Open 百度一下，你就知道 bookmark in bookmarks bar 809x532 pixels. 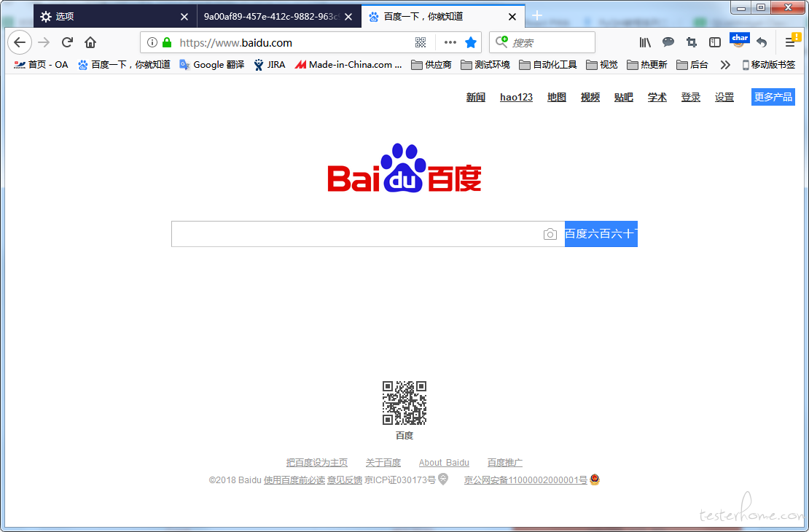pos(124,65)
